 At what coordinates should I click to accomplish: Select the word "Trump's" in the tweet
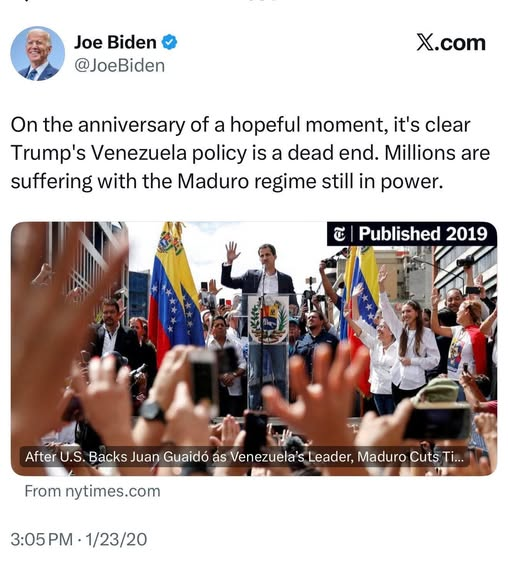coord(48,153)
